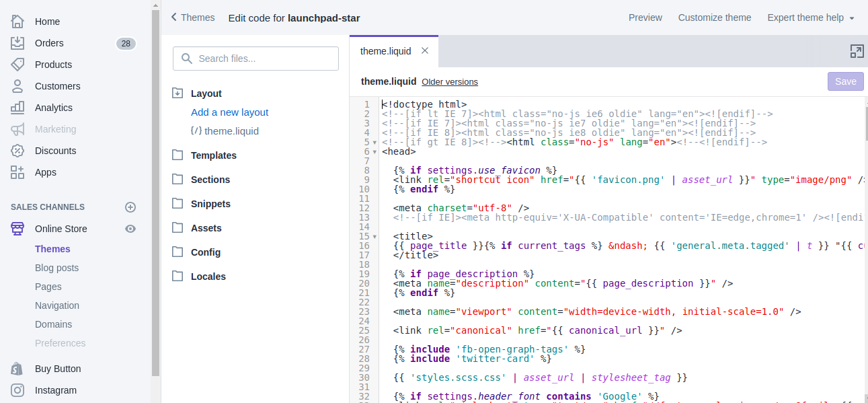The height and width of the screenshot is (403, 868).
Task: Open the Home icon in the sidebar
Action: click(x=18, y=21)
